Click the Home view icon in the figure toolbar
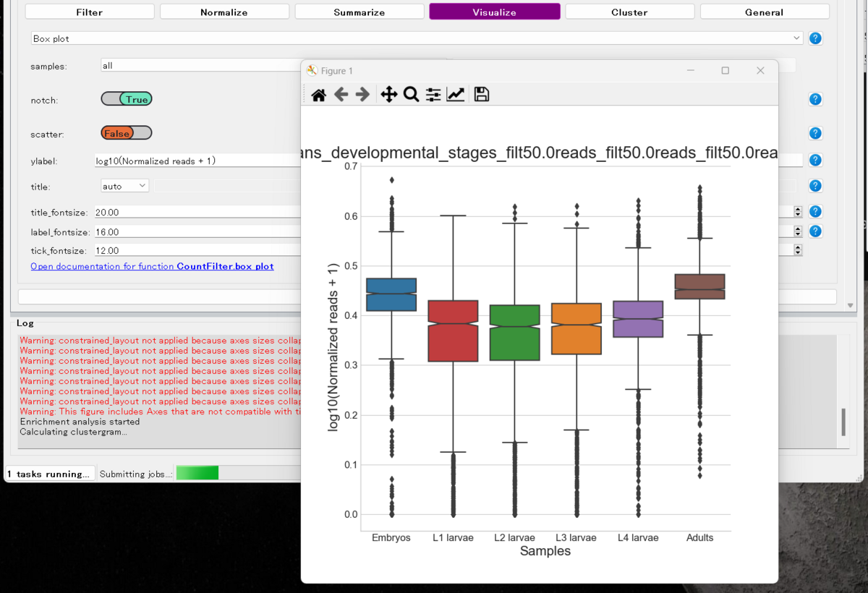Viewport: 868px width, 593px height. [318, 94]
